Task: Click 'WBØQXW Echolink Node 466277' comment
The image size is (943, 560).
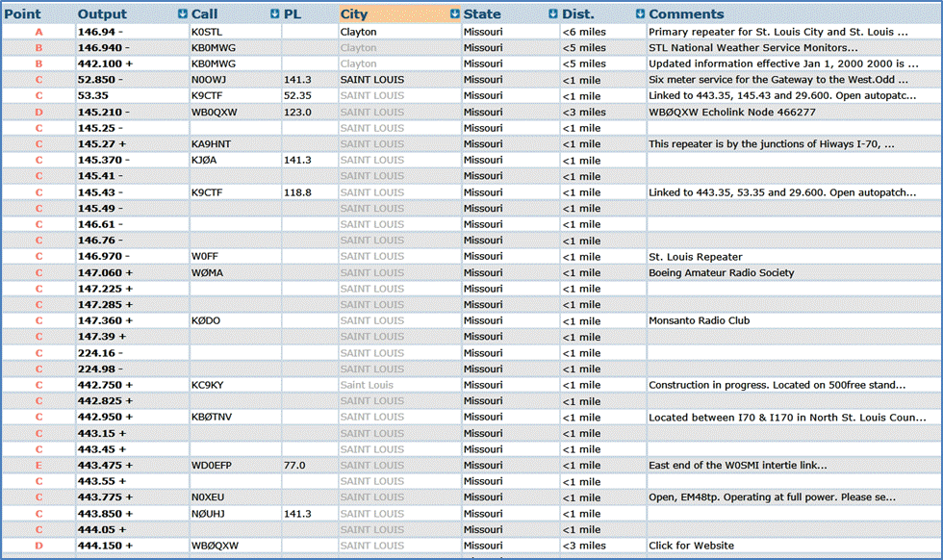Action: pyautogui.click(x=732, y=112)
